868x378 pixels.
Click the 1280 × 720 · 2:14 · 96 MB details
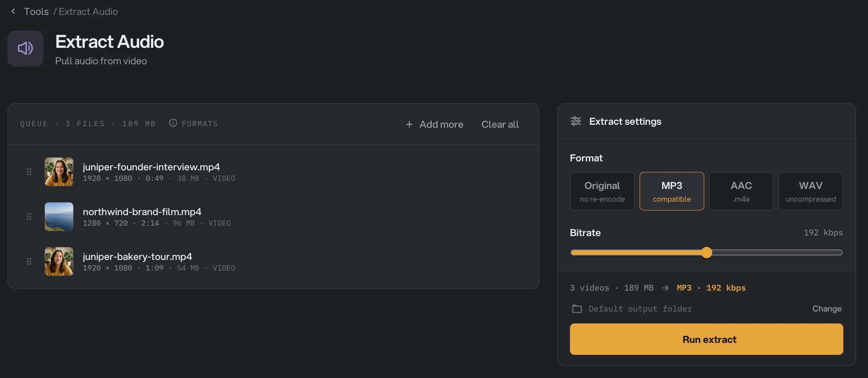point(156,223)
